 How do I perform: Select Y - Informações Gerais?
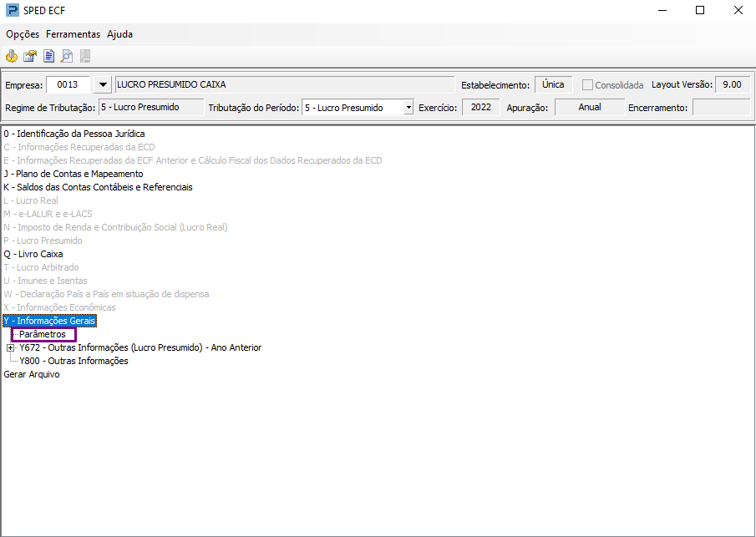click(x=49, y=321)
